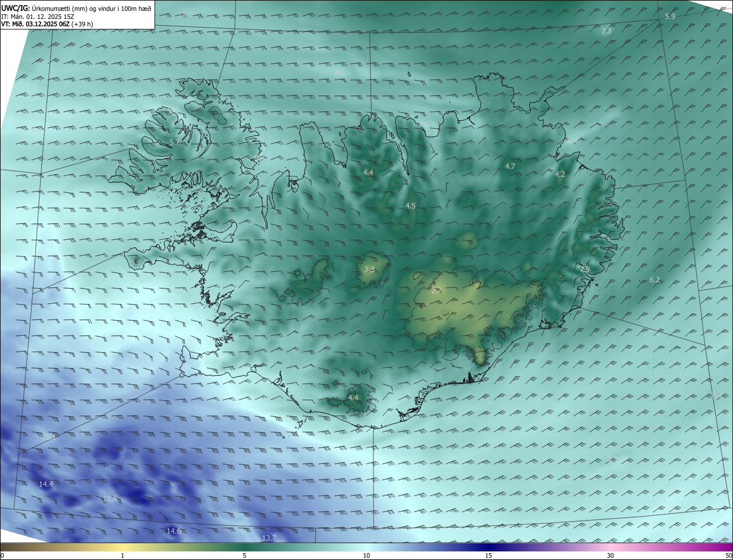Click the color scale label 50
This screenshot has width=733, height=560.
coord(728,555)
